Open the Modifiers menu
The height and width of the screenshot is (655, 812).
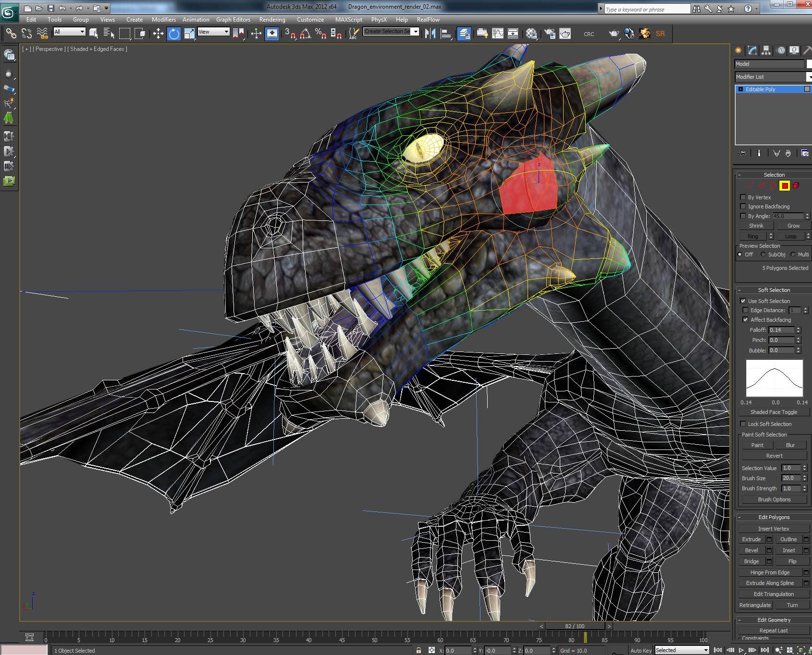[x=163, y=20]
